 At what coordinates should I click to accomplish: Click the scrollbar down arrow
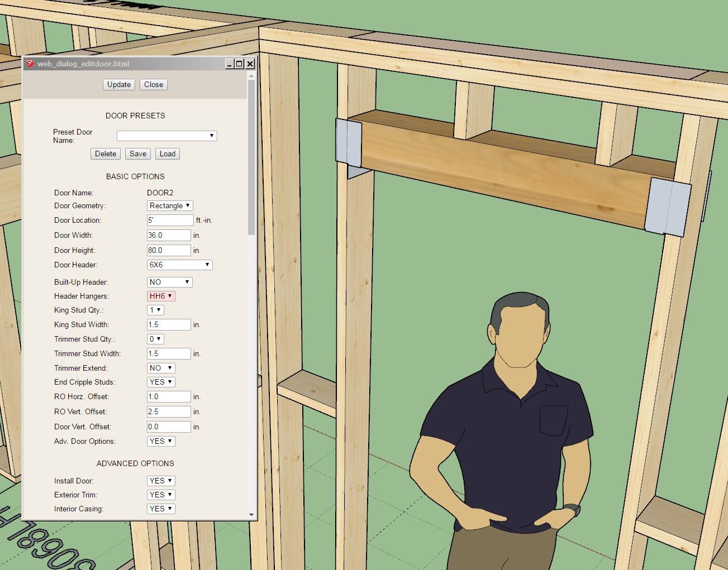point(251,515)
